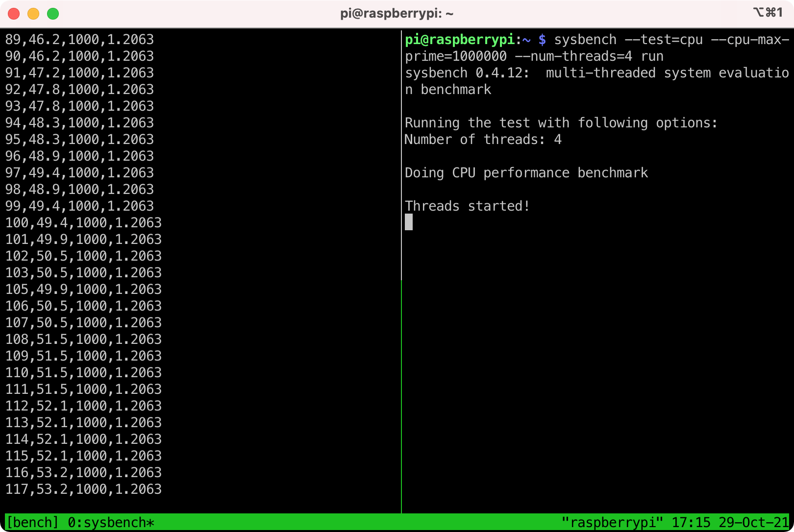The height and width of the screenshot is (532, 794).
Task: Maximize the window with the green button
Action: tap(53, 14)
